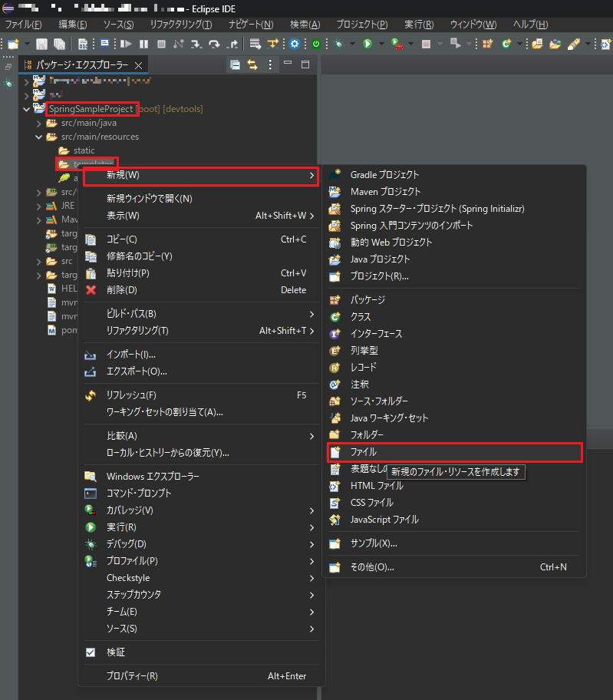The width and height of the screenshot is (613, 700).
Task: Click the Save All toolbar icon
Action: (59, 44)
